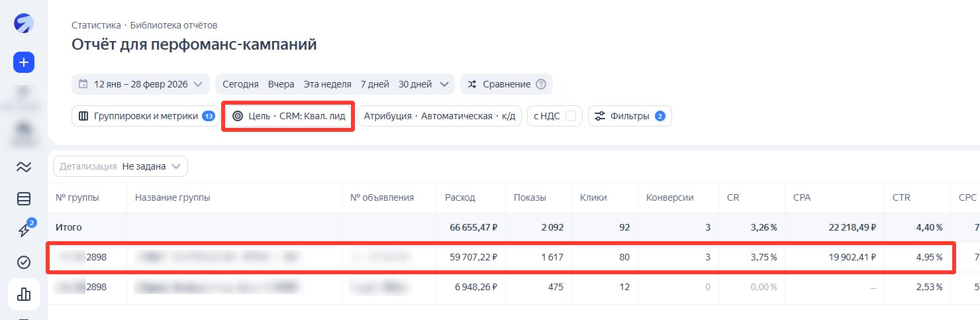This screenshot has height=320, width=980.
Task: Open the Фильтры button
Action: coord(630,116)
